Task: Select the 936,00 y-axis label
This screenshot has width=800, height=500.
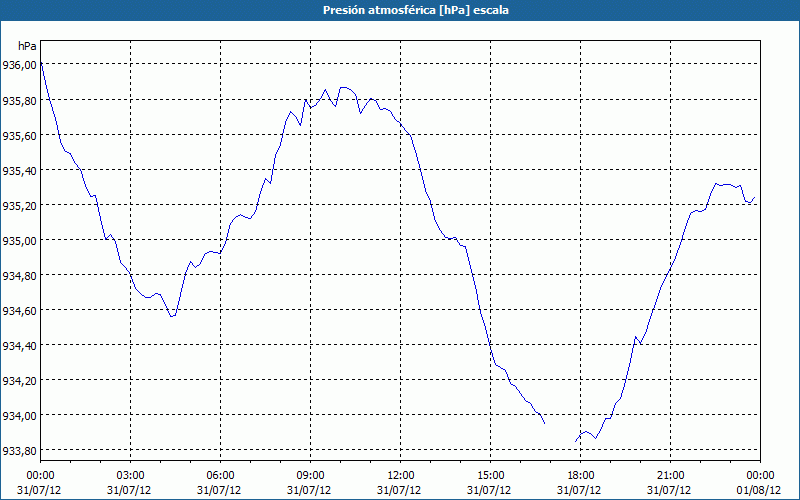Action: pos(19,65)
